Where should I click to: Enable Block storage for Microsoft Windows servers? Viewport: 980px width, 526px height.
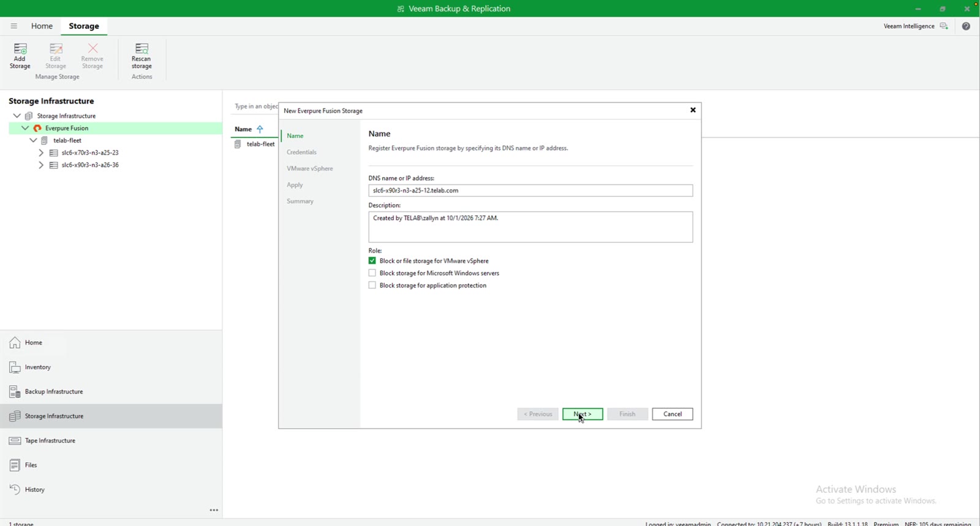point(372,273)
